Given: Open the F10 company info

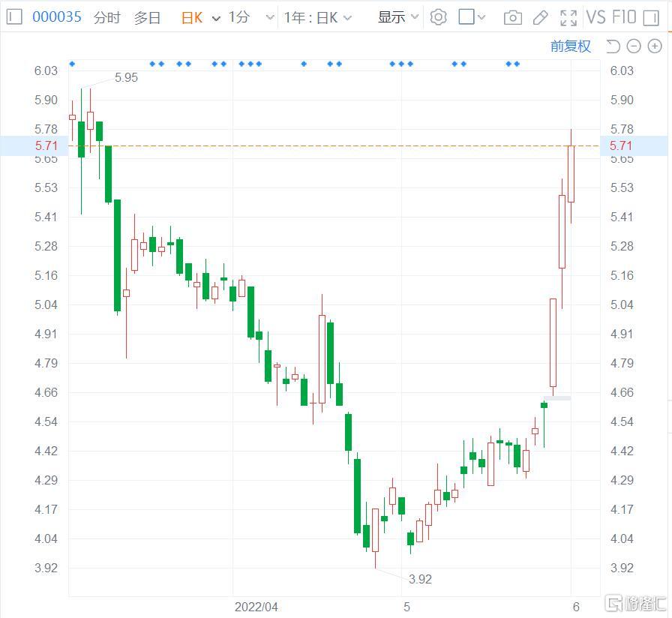Looking at the screenshot, I should [624, 17].
